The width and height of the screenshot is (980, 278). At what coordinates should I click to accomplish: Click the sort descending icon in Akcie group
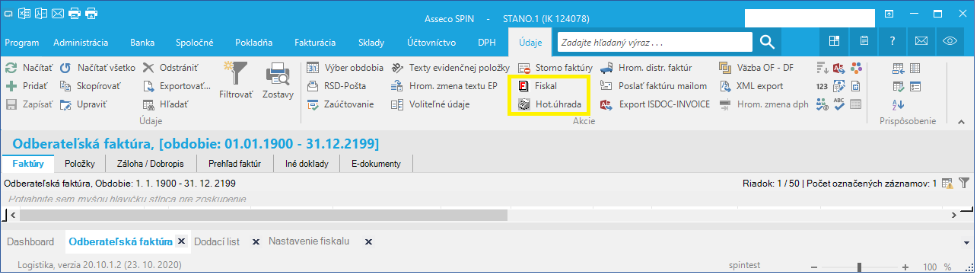point(822,68)
